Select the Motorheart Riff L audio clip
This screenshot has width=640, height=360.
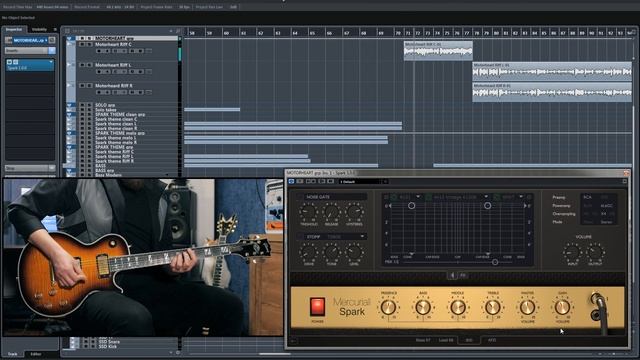[x=552, y=71]
